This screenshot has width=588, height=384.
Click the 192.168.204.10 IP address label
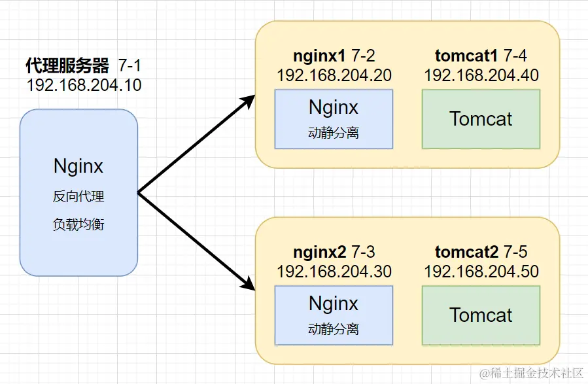coord(84,85)
